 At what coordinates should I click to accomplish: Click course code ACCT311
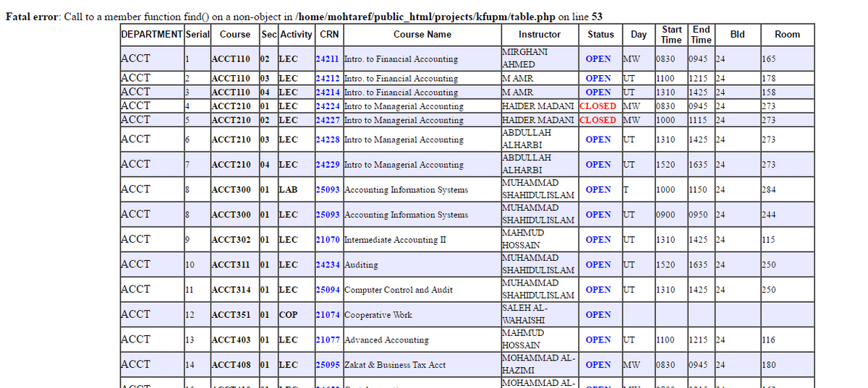231,265
